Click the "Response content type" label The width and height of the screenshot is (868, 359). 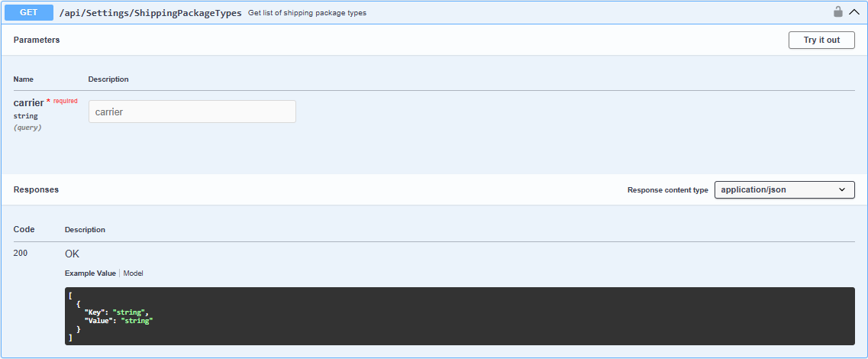[667, 190]
